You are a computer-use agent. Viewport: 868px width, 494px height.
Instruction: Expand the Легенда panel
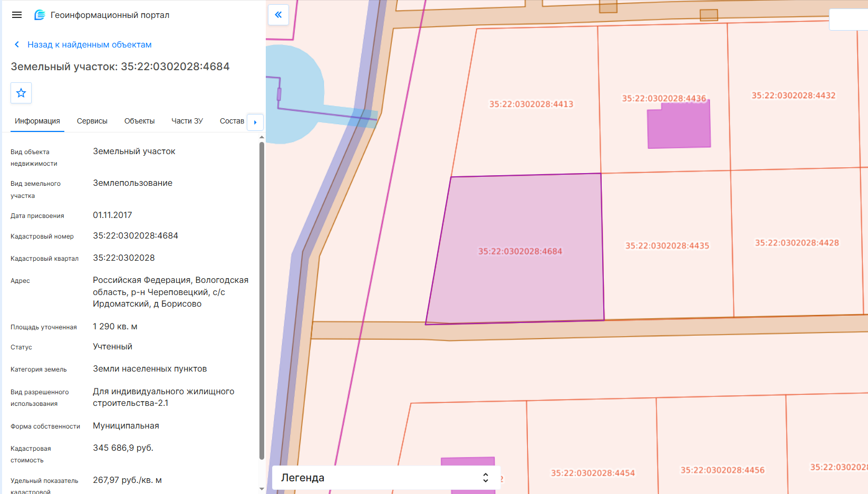pos(386,478)
